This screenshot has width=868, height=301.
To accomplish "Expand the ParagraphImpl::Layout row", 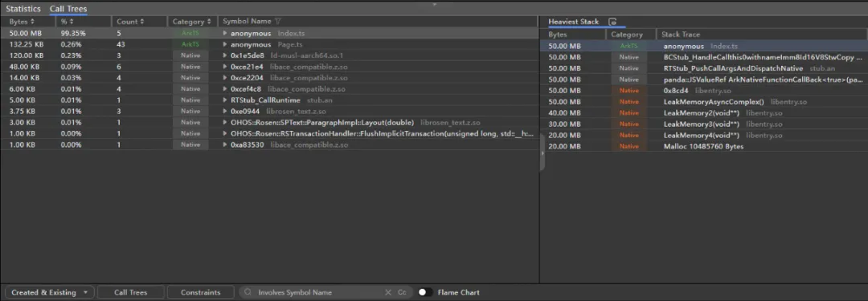I will (x=225, y=122).
